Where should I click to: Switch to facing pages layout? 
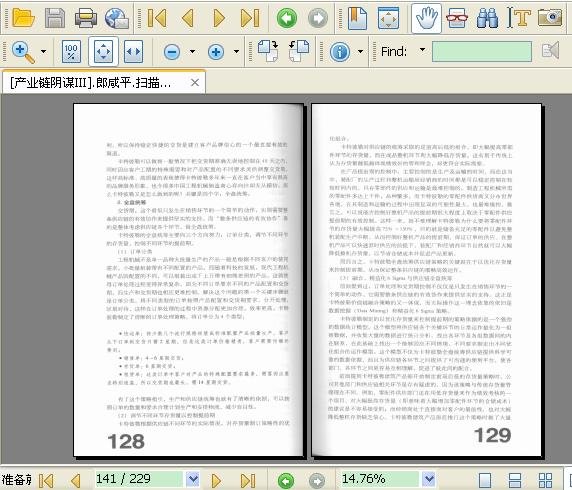pos(545,481)
